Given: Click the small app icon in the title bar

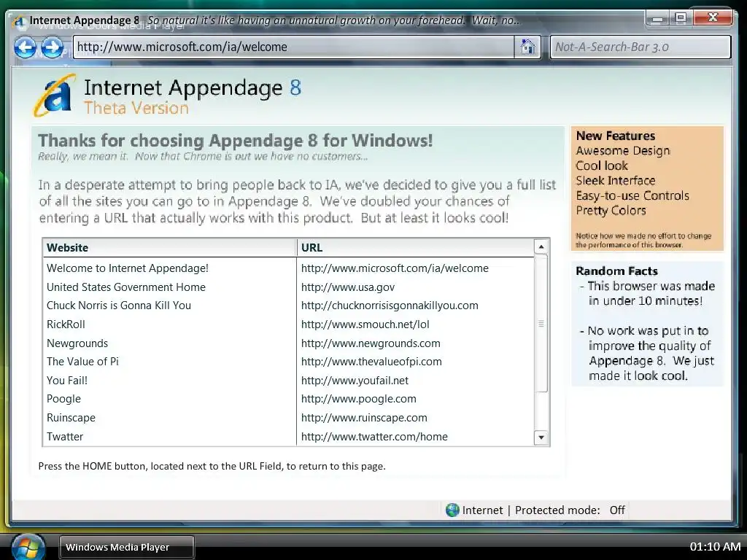Looking at the screenshot, I should pos(20,21).
